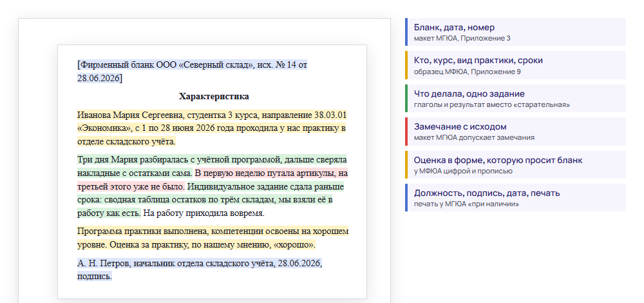
Task: Click the "Иванова Мария Сергеевна" sentence
Action: [x=212, y=128]
